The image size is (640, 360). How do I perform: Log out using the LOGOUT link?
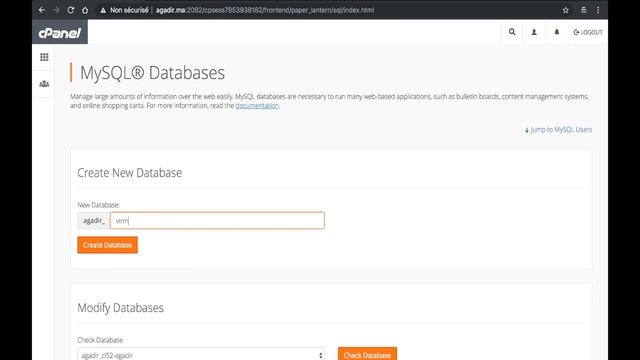click(588, 32)
